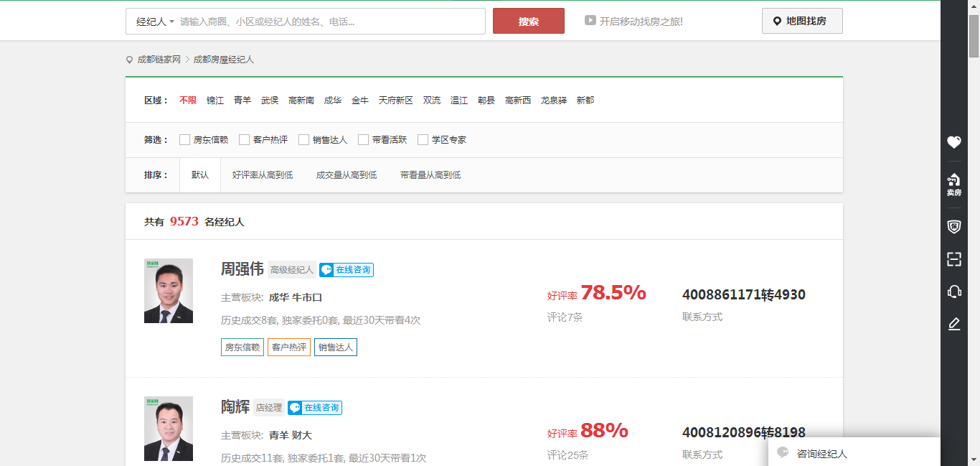The image size is (980, 466).
Task: Click 房东信赖 tag under 周强伟
Action: [242, 348]
